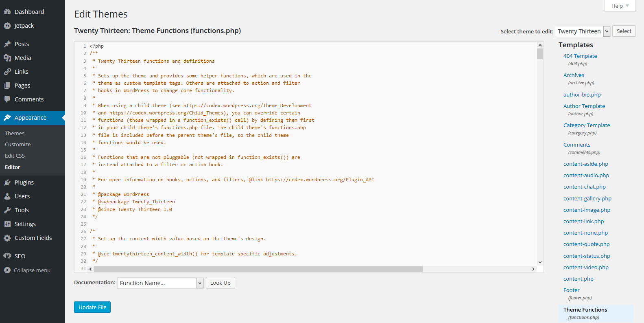Click the Plugins plug icon
Image resolution: width=644 pixels, height=323 pixels.
tap(7, 182)
